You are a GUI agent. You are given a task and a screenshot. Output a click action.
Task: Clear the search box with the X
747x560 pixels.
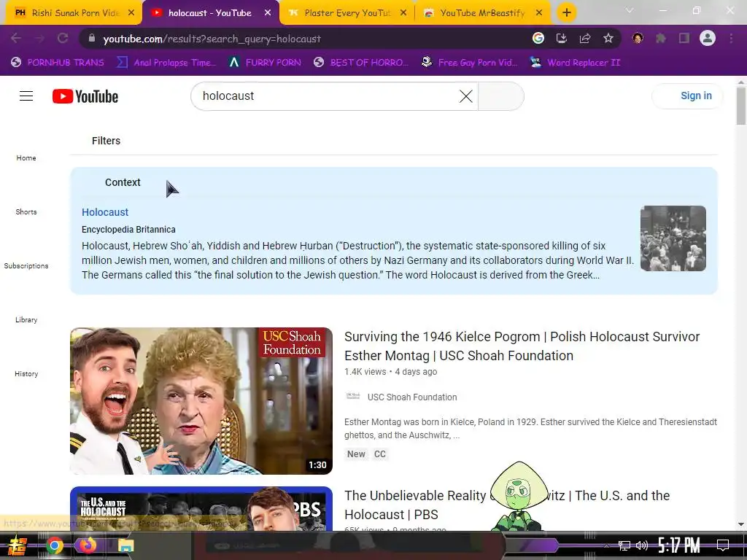click(x=466, y=96)
